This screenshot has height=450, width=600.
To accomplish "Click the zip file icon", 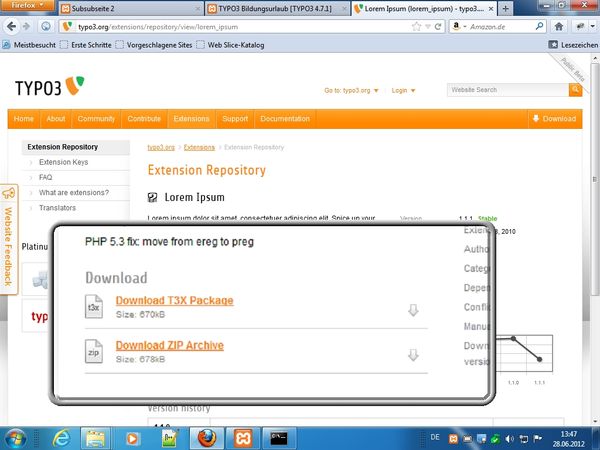I will 95,353.
